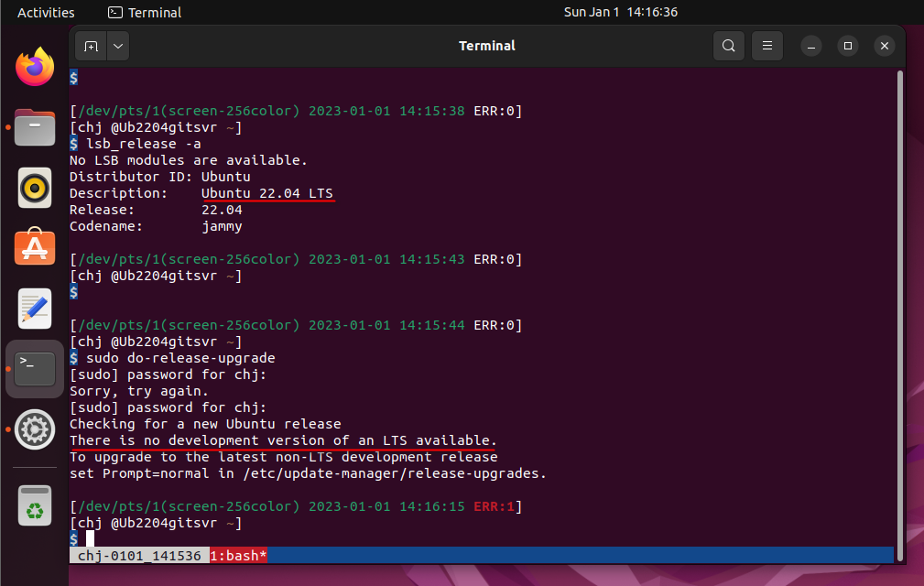Screen dimensions: 924x586
Task: Maximize the Terminal window
Action: coord(848,46)
